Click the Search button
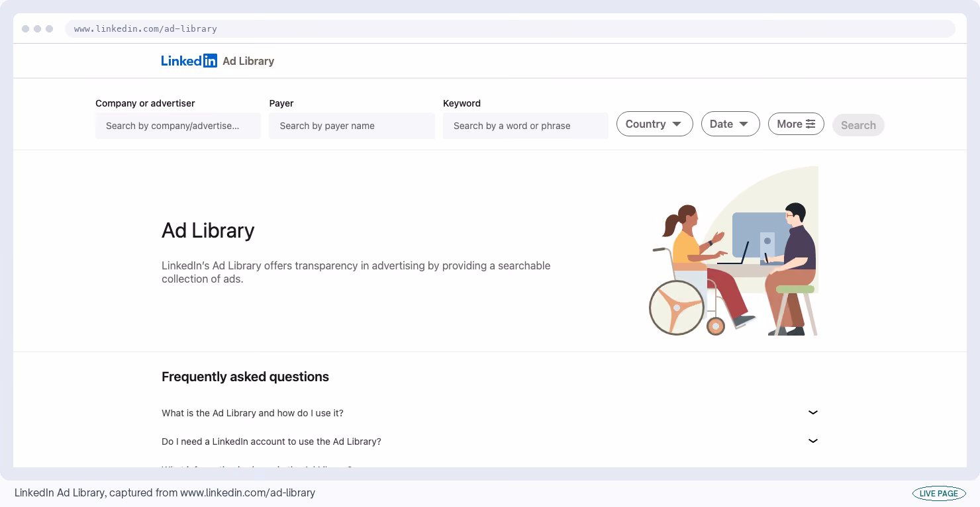Screen dimensions: 980x507 (858, 125)
